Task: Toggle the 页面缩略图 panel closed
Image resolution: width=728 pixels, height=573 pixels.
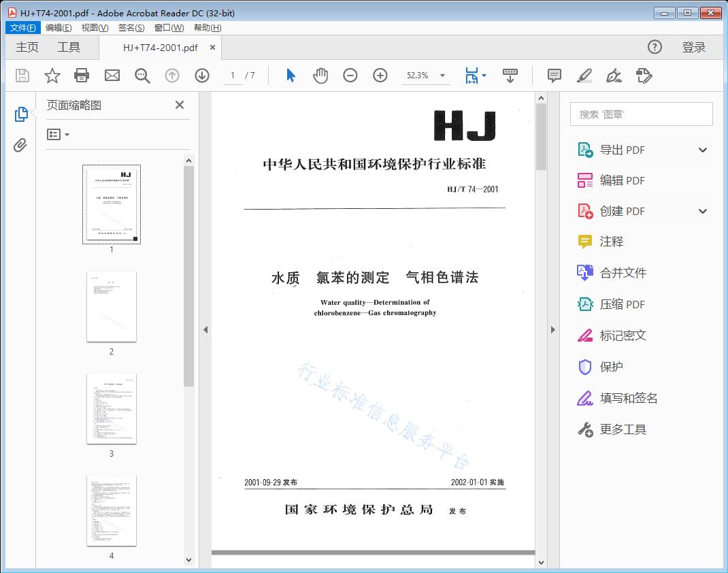Action: coord(179,105)
